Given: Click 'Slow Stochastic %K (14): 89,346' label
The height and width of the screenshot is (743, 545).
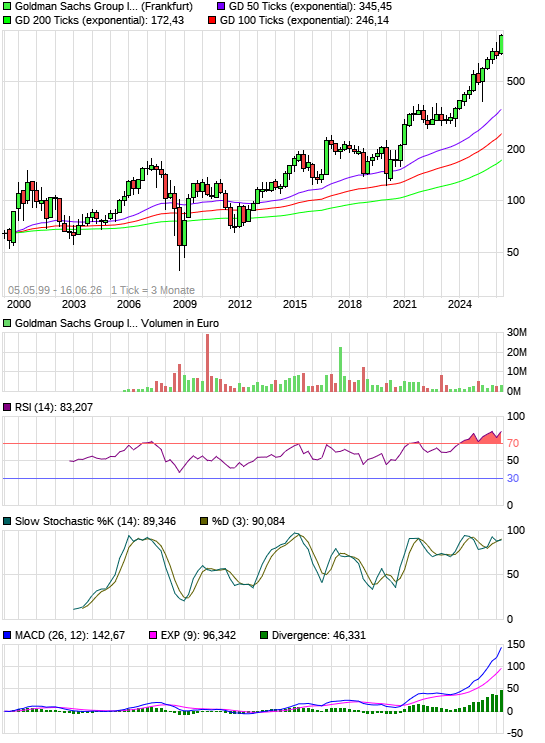Looking at the screenshot, I should [95, 521].
